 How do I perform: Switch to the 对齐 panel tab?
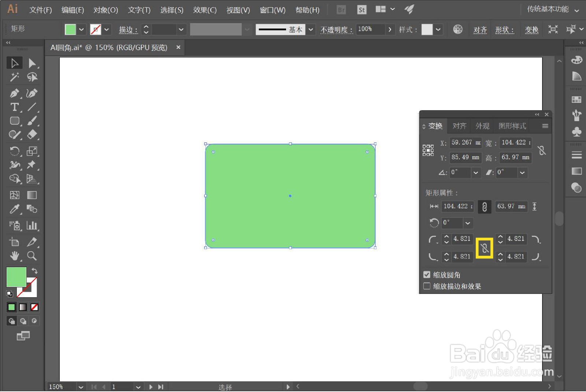click(x=459, y=126)
